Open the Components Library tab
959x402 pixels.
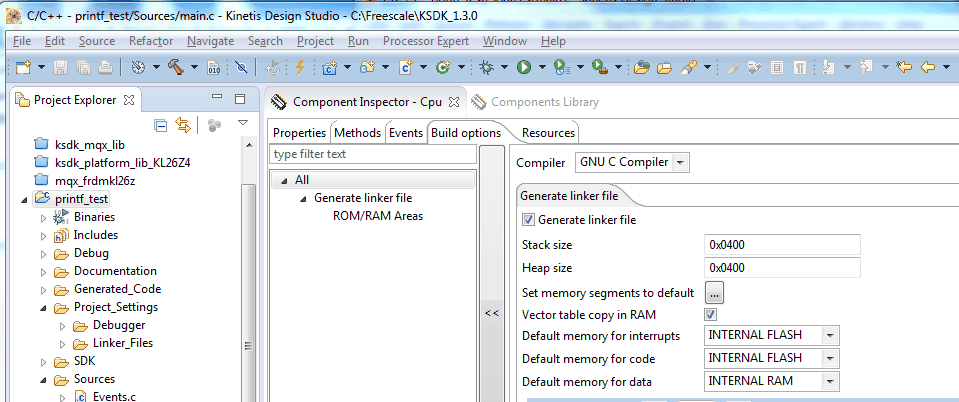(x=537, y=102)
